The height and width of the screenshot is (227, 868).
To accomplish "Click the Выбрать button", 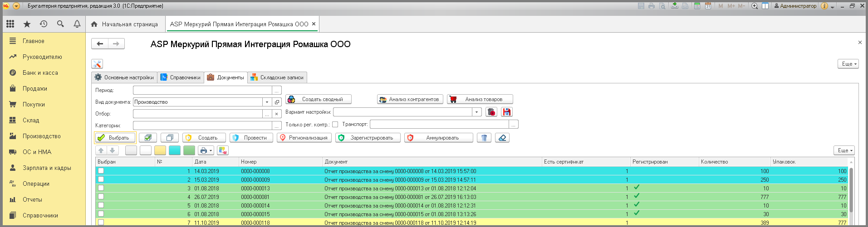I will pos(115,138).
